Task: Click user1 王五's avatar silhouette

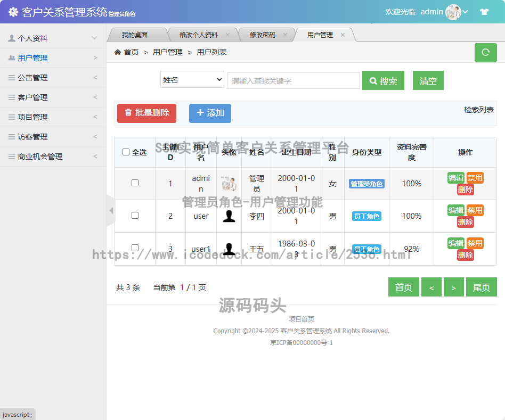Action: [x=229, y=249]
